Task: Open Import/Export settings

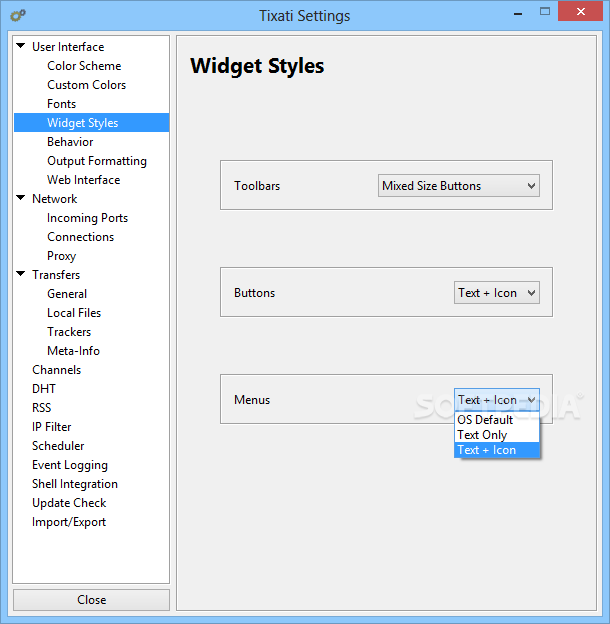Action: coord(69,522)
